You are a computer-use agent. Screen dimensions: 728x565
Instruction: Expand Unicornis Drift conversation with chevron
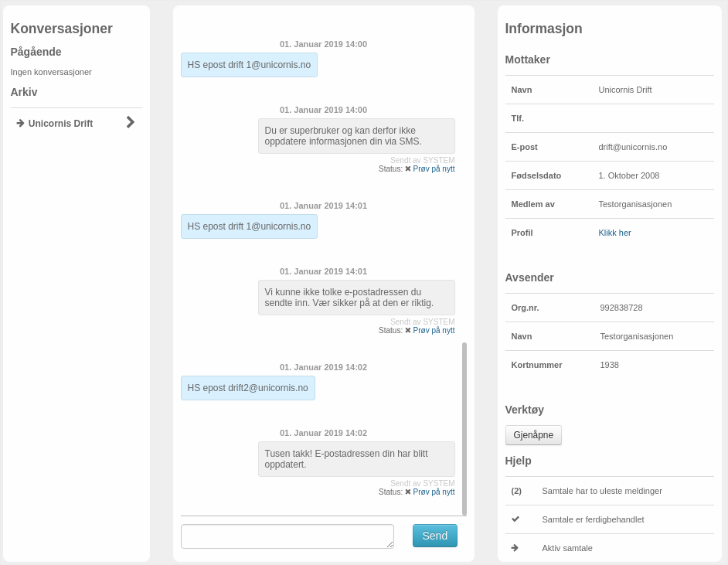tap(131, 122)
